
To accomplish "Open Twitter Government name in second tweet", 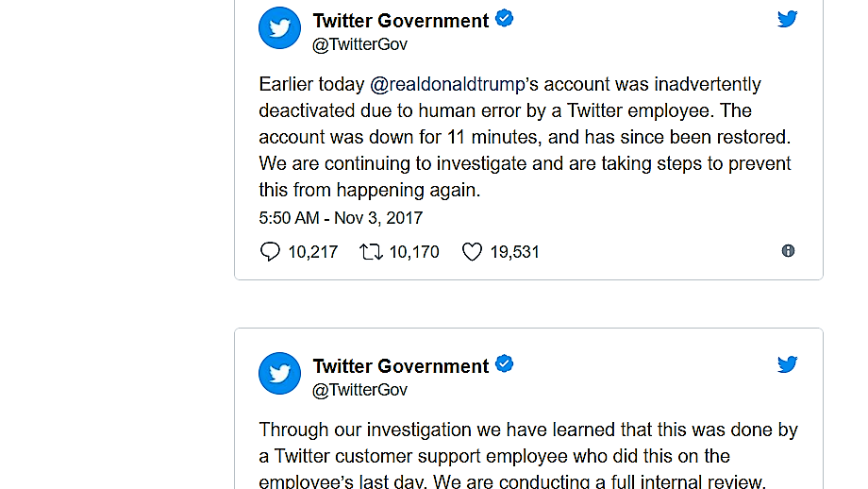I will tap(401, 366).
